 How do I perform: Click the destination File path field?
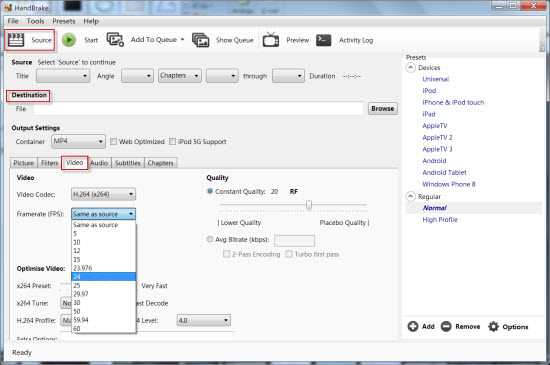[x=198, y=109]
